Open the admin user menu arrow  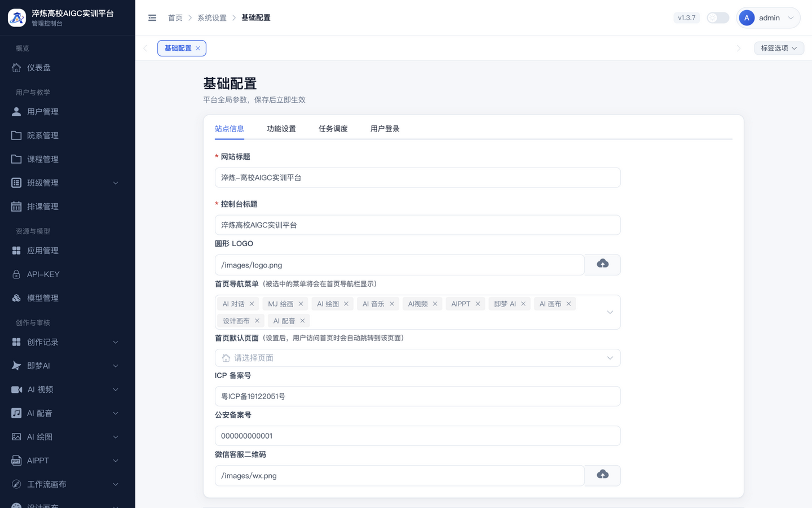click(791, 18)
